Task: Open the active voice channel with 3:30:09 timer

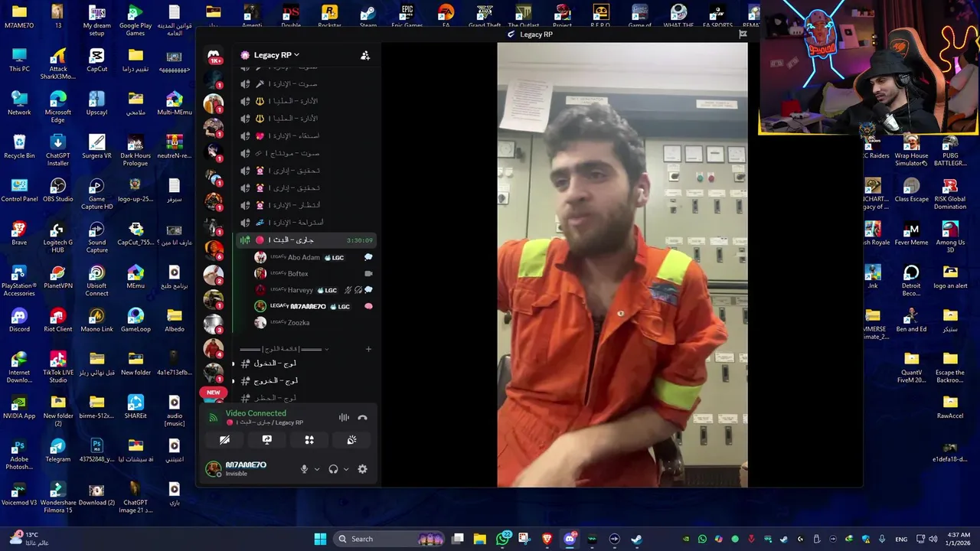Action: pos(305,240)
